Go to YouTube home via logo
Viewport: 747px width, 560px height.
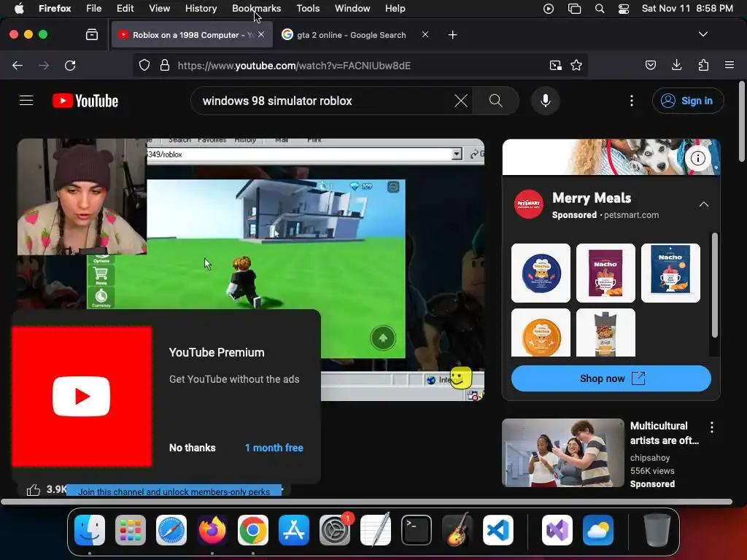(85, 101)
